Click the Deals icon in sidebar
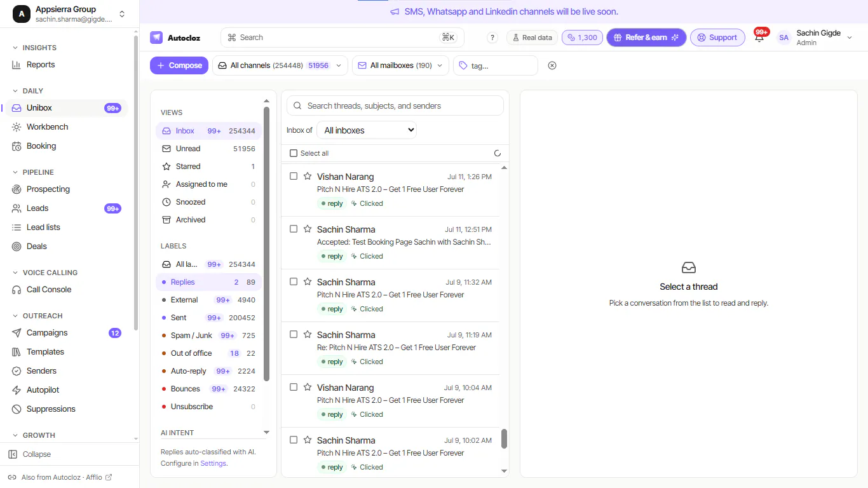This screenshot has width=868, height=488. [17, 247]
